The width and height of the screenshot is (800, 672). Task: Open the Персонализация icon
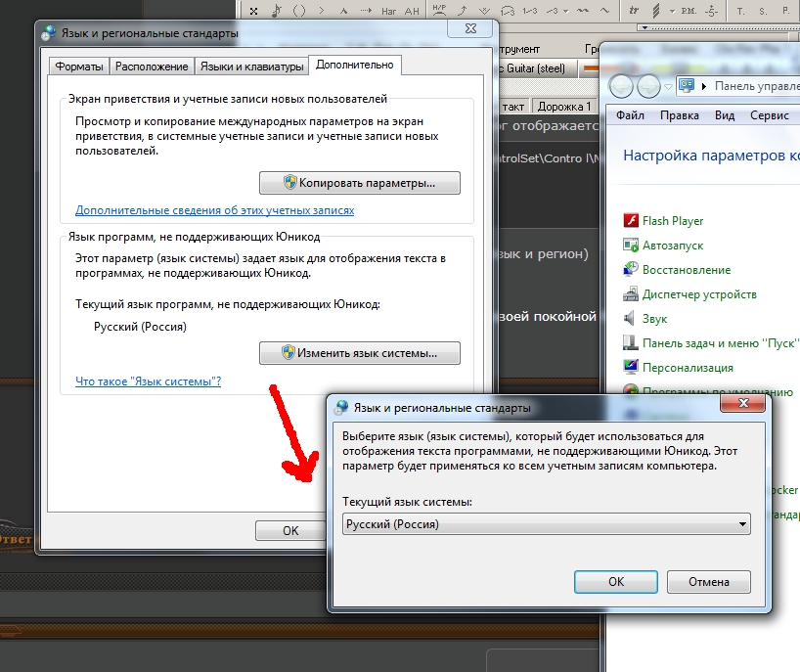click(632, 368)
